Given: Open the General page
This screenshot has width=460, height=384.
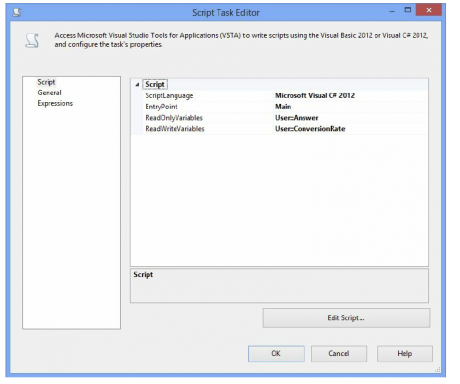Looking at the screenshot, I should pyautogui.click(x=49, y=93).
